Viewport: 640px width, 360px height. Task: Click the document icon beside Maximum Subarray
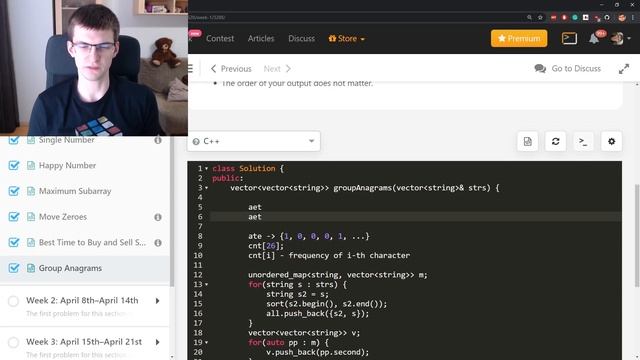(31, 191)
